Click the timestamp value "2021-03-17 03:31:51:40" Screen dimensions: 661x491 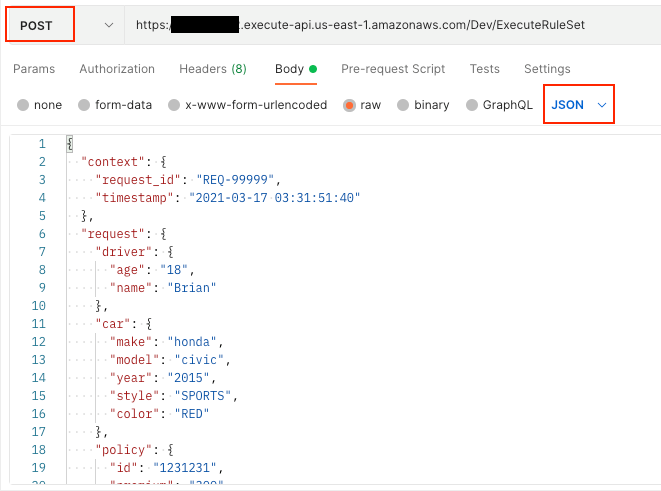coord(274,198)
